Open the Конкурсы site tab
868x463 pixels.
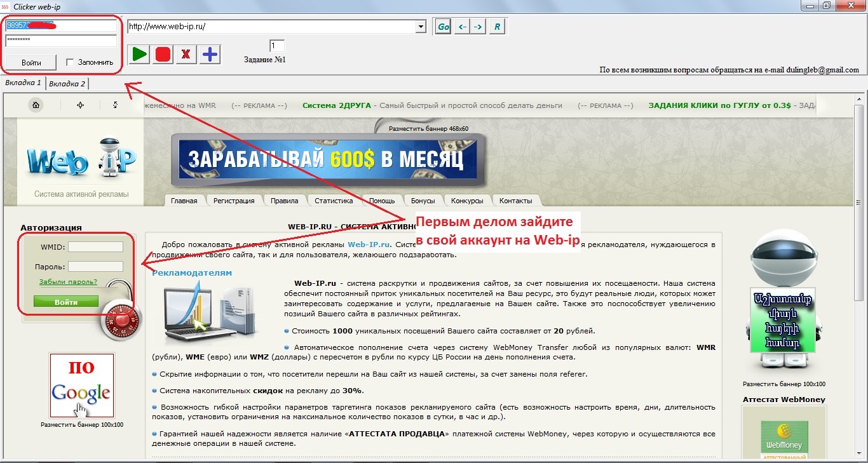[467, 201]
